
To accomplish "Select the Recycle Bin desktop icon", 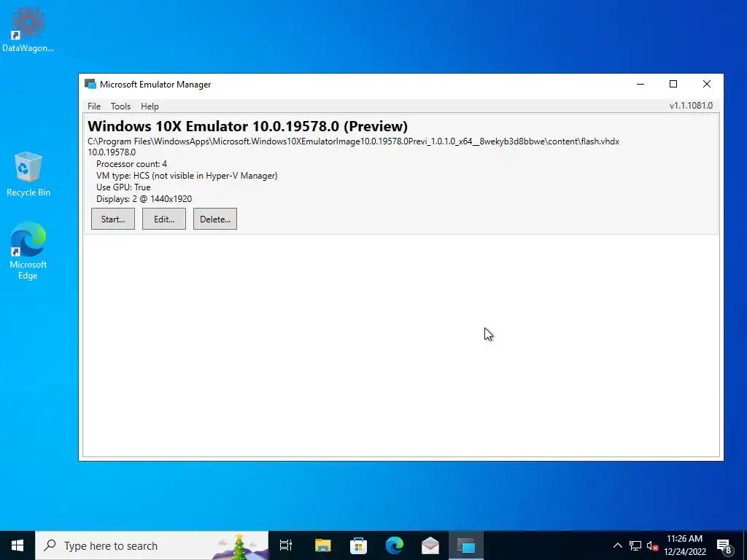I will [x=28, y=174].
